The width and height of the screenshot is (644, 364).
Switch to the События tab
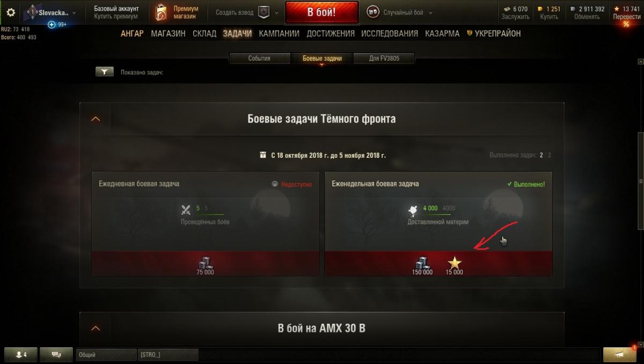[x=259, y=59]
